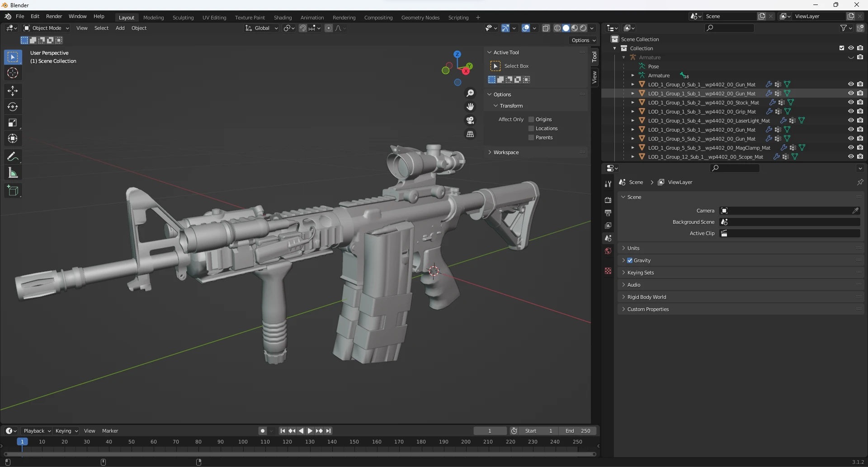The width and height of the screenshot is (868, 467).
Task: Select the Cursor tool in the toolbar
Action: [13, 73]
